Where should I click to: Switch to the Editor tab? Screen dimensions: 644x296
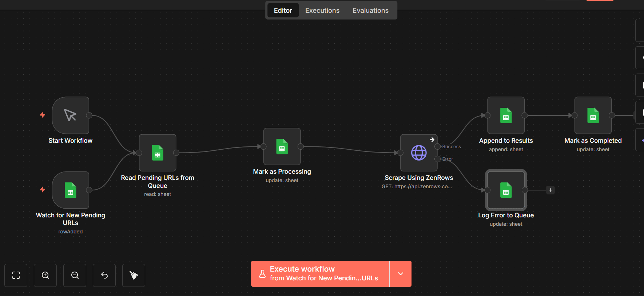click(283, 11)
